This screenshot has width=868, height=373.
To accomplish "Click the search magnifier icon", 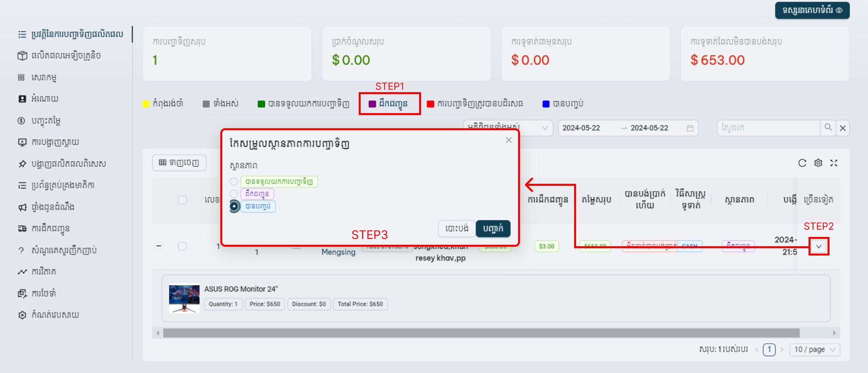I will point(828,128).
